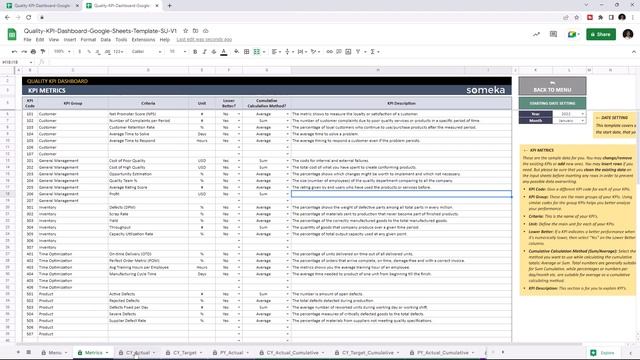Open the borders tool
Screen dimensions: 640x360
(247, 52)
